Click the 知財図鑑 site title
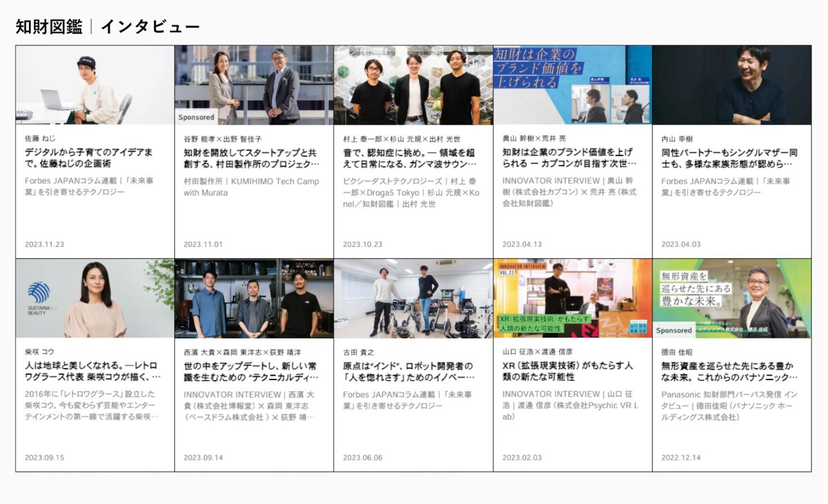 [49, 26]
